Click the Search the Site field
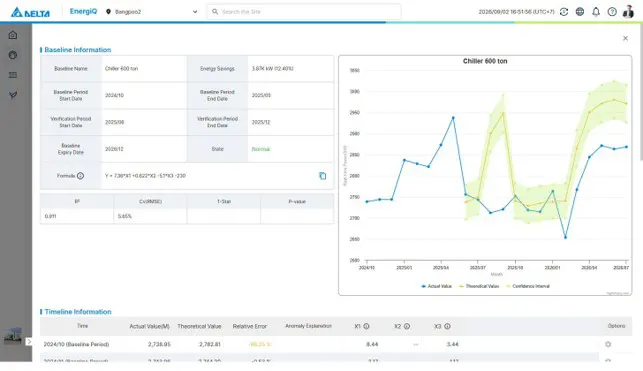643x371 pixels. pos(304,12)
